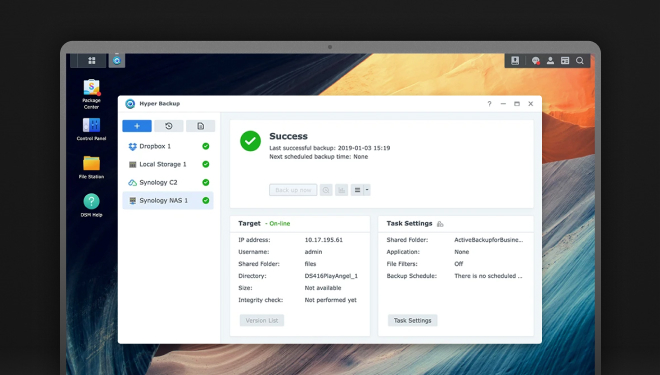Viewport: 660px width, 375px height.
Task: Open Package Center desktop icon
Action: 91,94
